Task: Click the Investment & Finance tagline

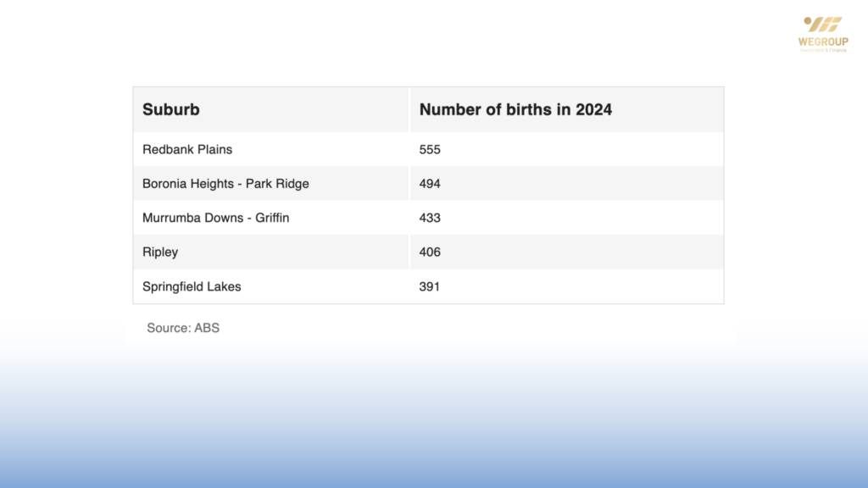Action: (x=822, y=50)
